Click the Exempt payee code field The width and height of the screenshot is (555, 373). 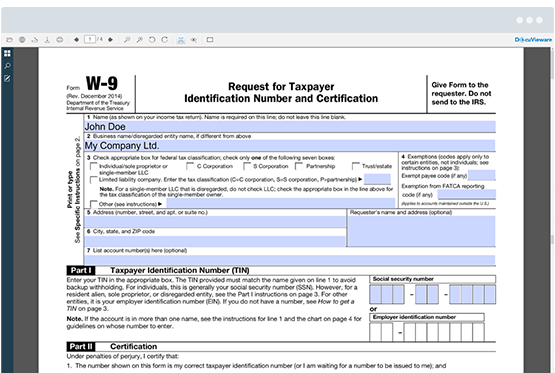[482, 175]
